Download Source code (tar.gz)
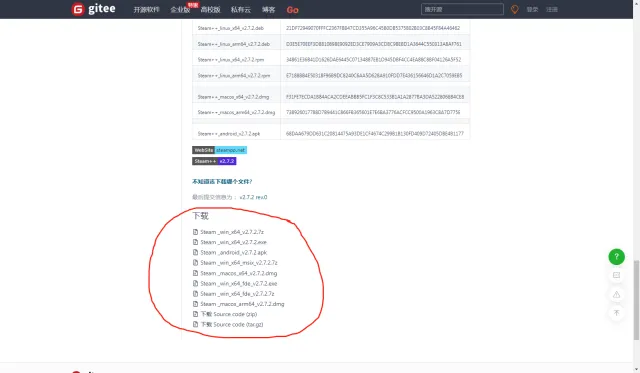Image resolution: width=640 pixels, height=373 pixels. tap(232, 324)
